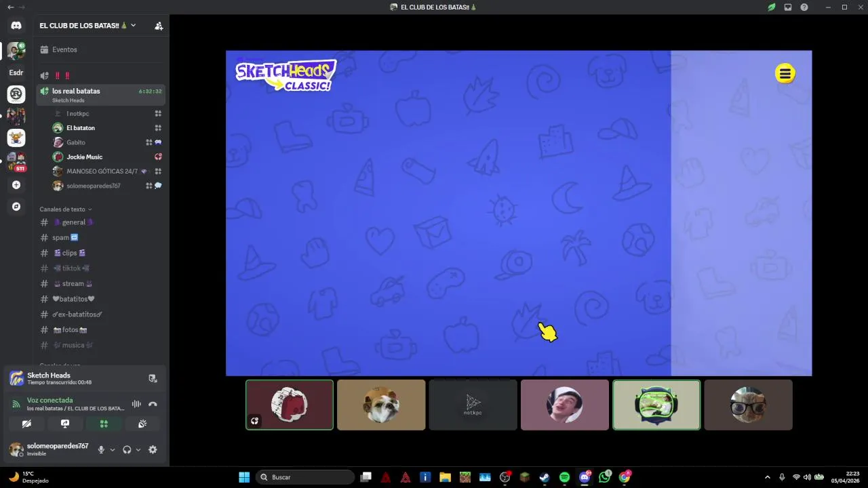Open the tiktok text channel
Viewport: 868px width, 488px height.
[x=101, y=268]
